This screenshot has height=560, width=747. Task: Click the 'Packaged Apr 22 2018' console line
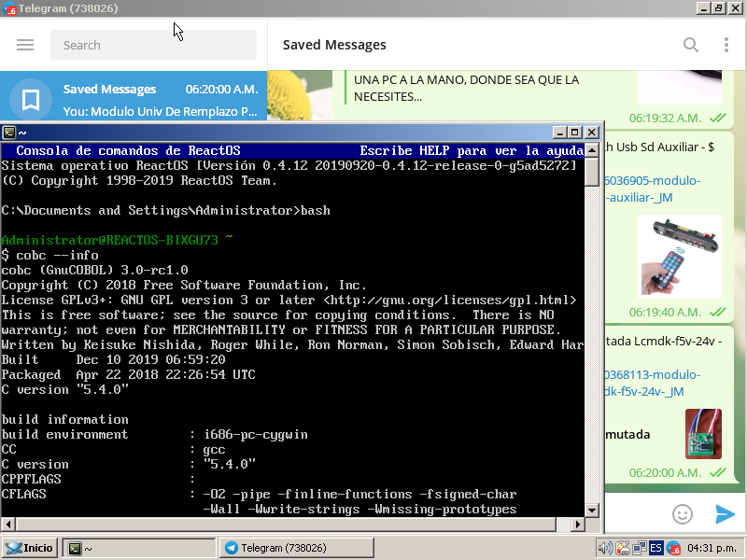pyautogui.click(x=128, y=375)
